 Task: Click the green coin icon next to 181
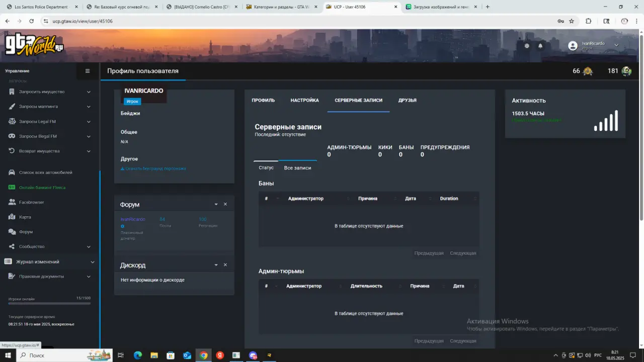pyautogui.click(x=626, y=71)
